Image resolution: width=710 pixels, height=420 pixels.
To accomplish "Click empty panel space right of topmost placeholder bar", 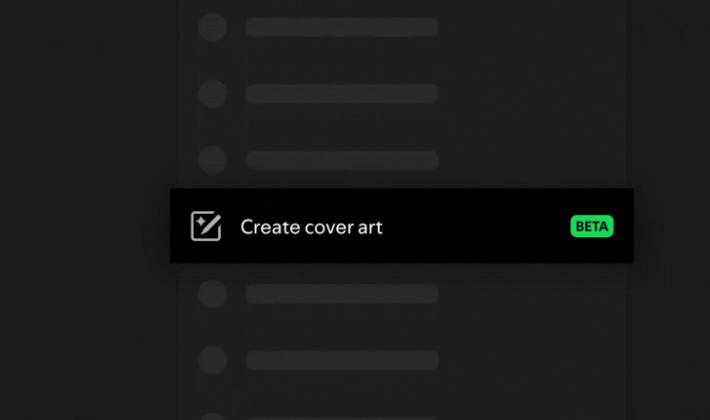I will coord(532,27).
